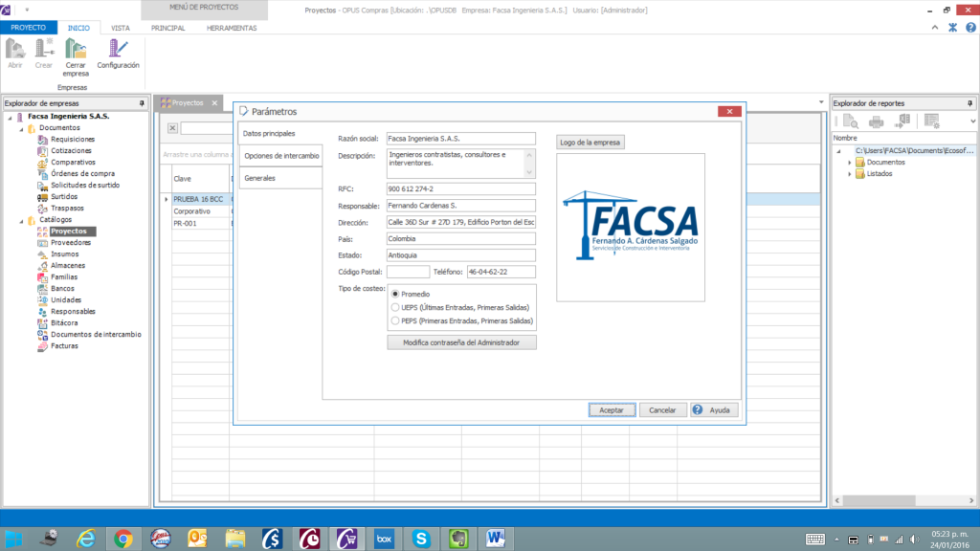Switch to the HERRAMIENTAS ribbon tab

coord(232,28)
